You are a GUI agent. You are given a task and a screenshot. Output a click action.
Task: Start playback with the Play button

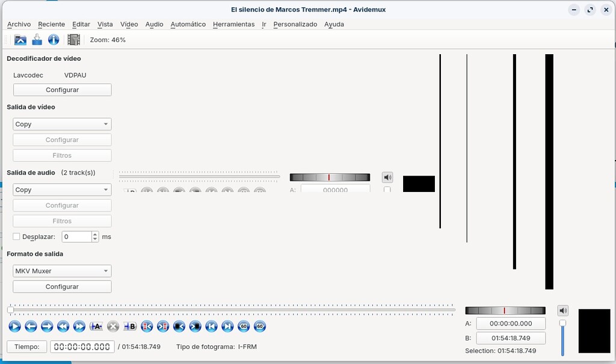14,326
